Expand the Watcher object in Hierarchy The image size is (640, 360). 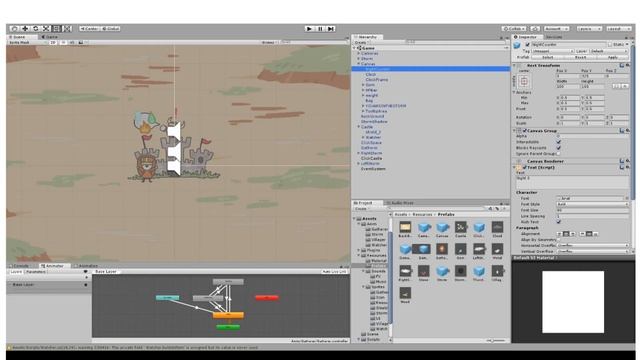363,138
